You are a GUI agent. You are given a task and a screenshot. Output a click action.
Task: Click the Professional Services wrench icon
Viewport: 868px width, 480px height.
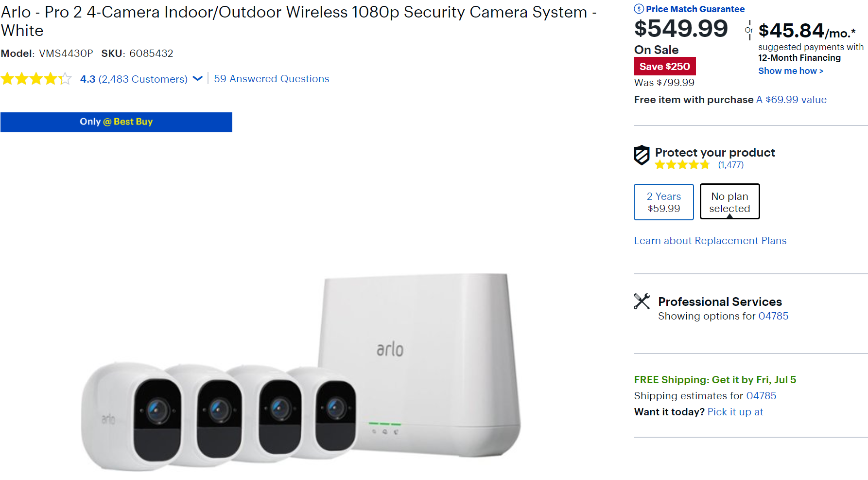tap(642, 301)
